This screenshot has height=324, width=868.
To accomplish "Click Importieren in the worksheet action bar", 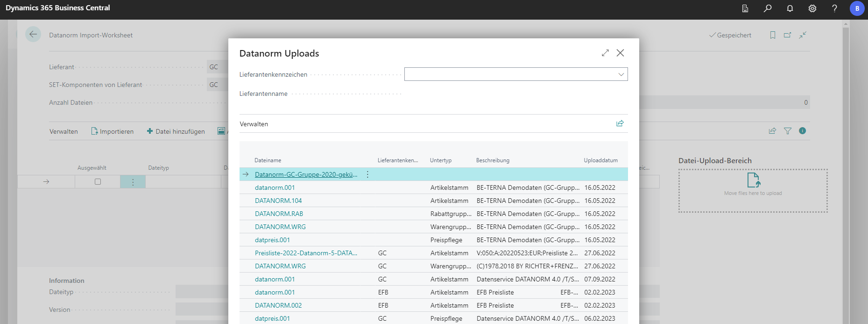I will 113,131.
